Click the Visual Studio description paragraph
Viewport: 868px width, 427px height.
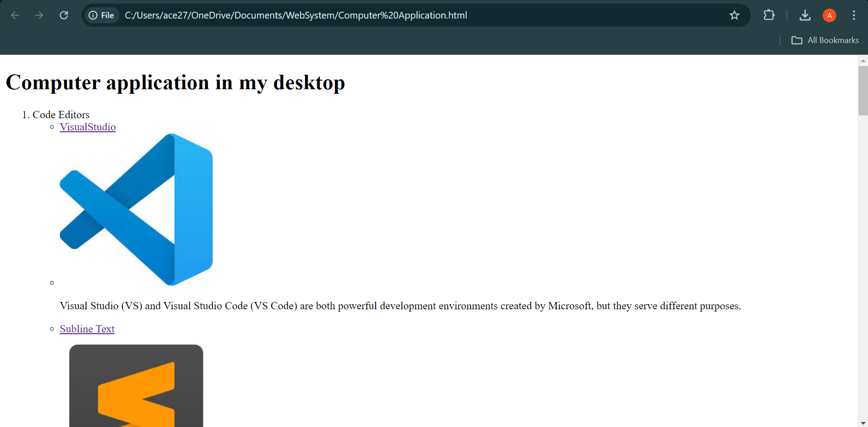pyautogui.click(x=400, y=306)
